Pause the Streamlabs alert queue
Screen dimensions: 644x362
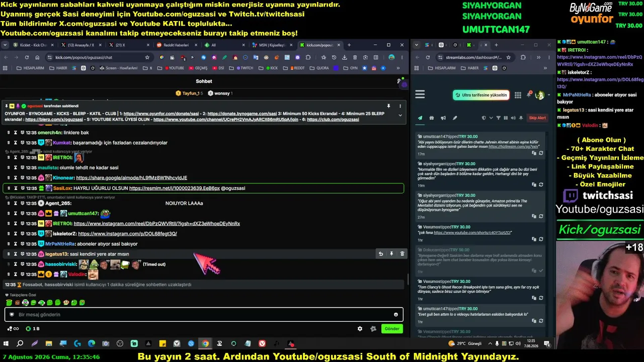point(507,118)
